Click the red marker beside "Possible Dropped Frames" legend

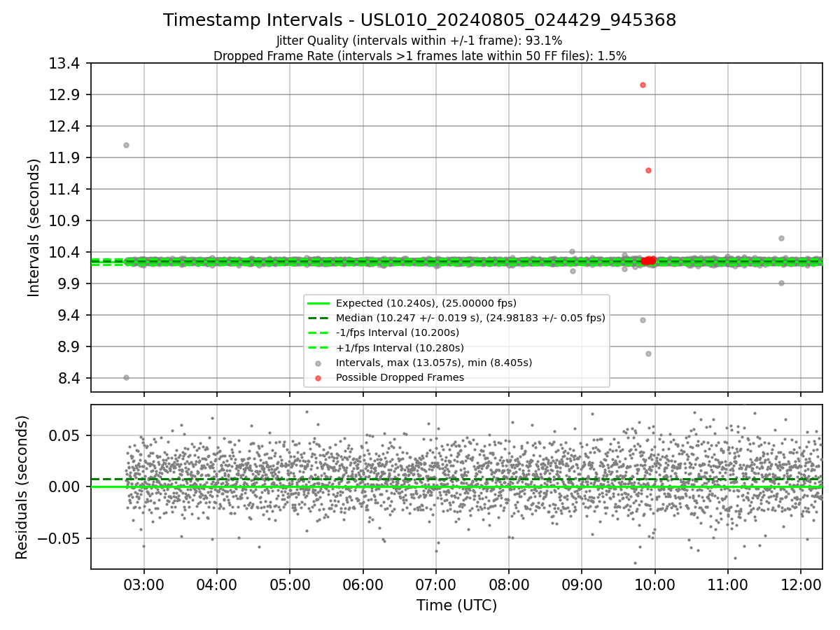(318, 378)
